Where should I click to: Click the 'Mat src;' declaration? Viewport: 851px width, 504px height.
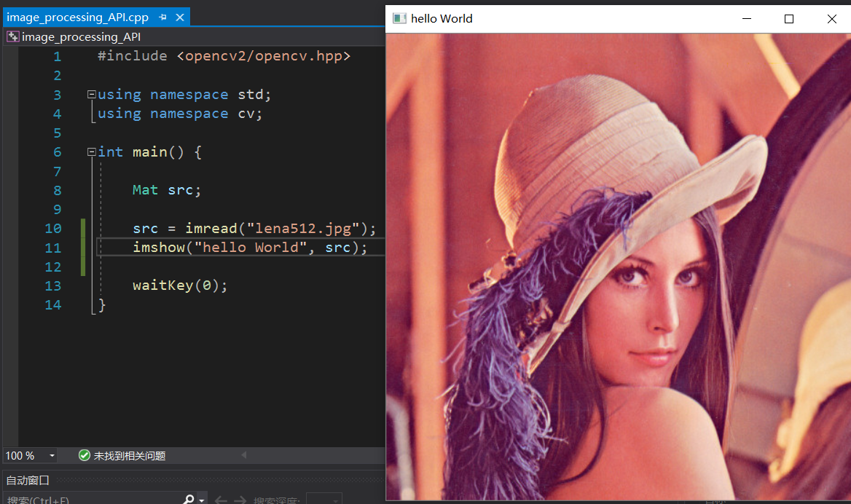(167, 190)
